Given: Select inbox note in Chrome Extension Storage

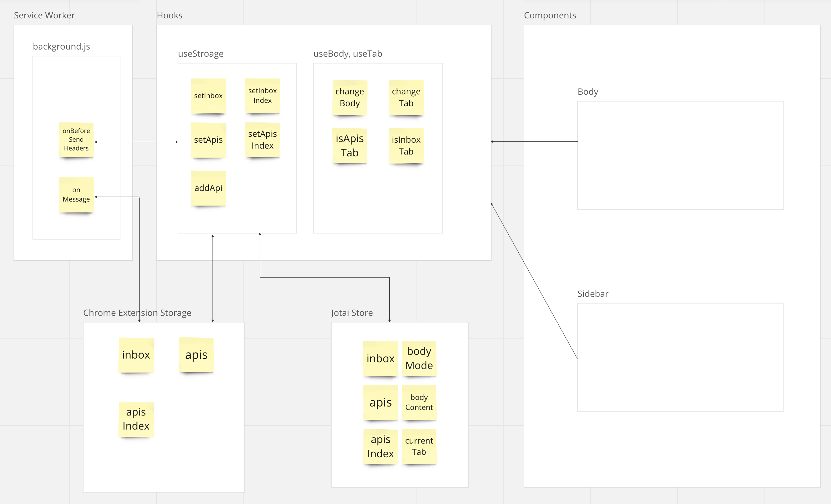Looking at the screenshot, I should click(x=136, y=355).
